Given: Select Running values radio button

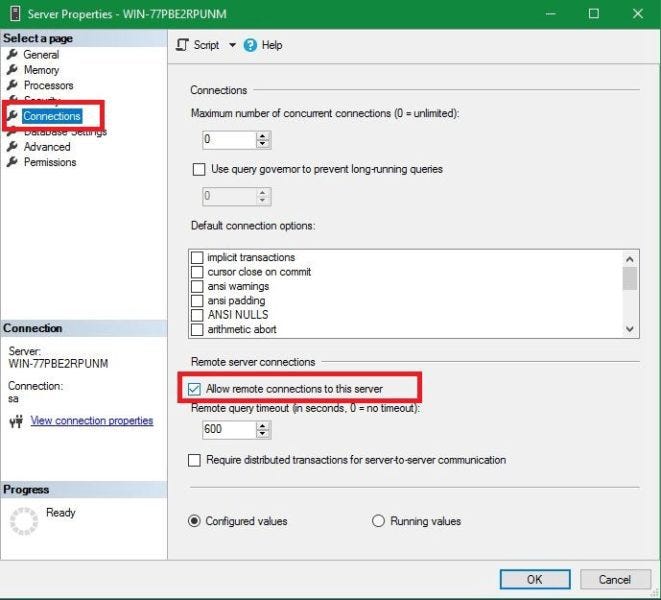Looking at the screenshot, I should 378,521.
